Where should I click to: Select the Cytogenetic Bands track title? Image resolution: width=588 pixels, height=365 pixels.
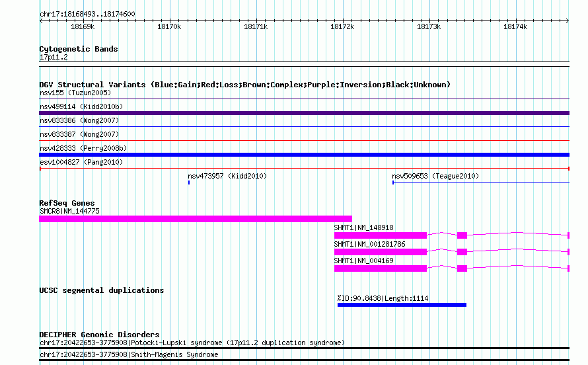pos(79,49)
